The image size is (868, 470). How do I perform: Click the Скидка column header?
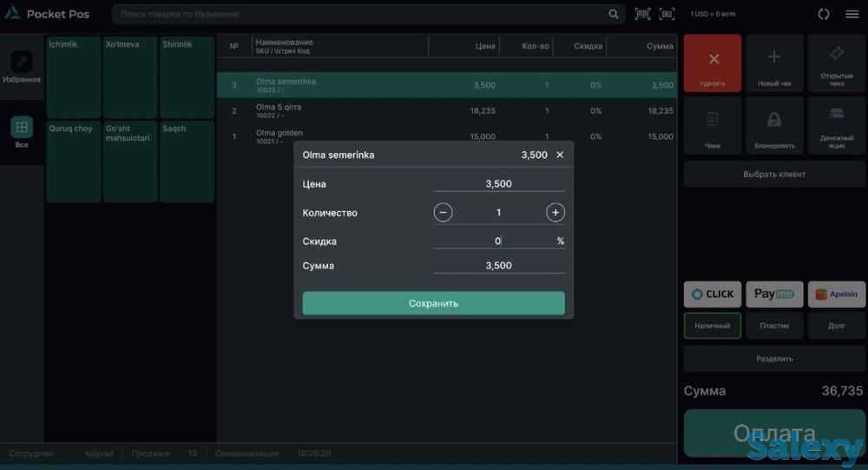588,46
